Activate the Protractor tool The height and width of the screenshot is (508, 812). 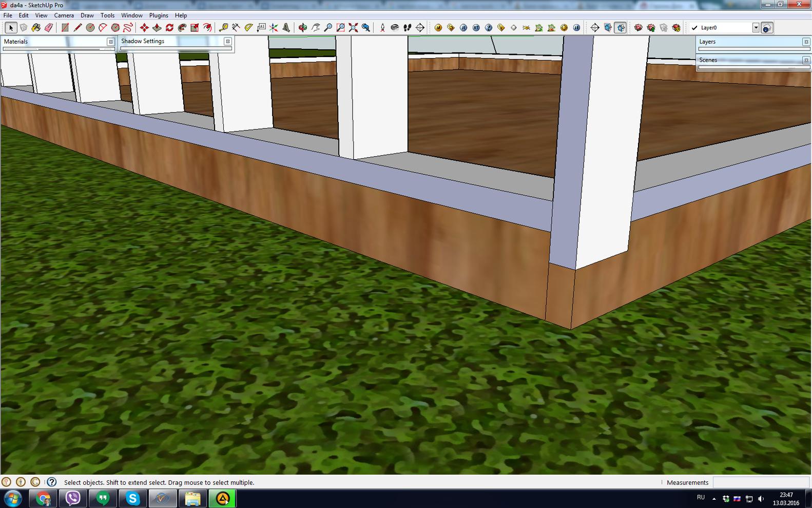(248, 28)
